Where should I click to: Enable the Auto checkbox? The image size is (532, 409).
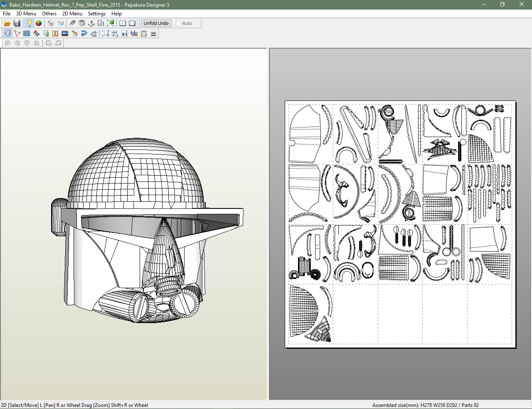click(179, 23)
